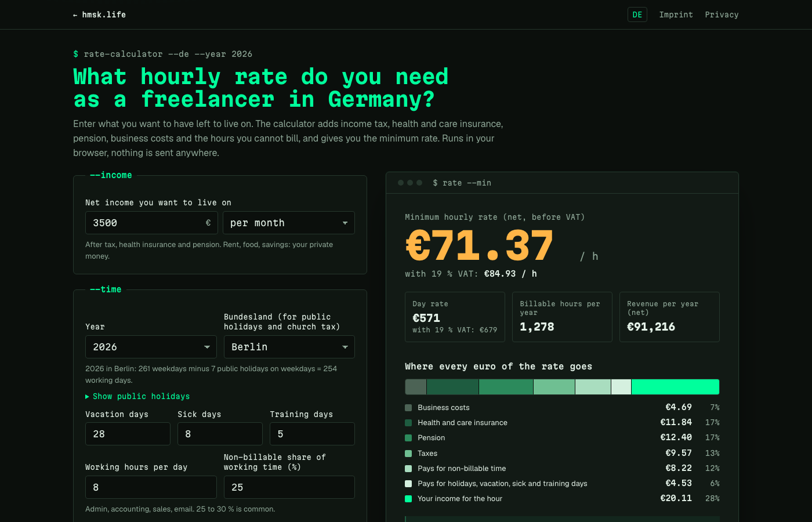Click the Sick days input field
Image resolution: width=812 pixels, height=522 pixels.
(220, 434)
